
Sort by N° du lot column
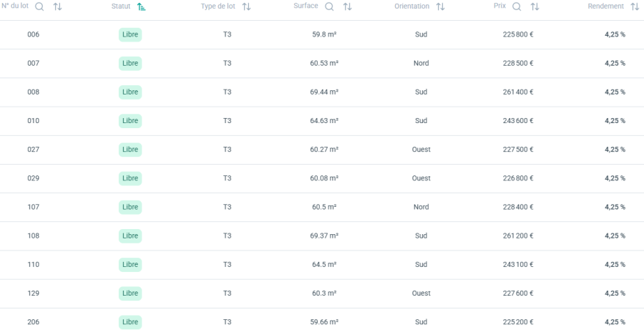[x=57, y=6]
